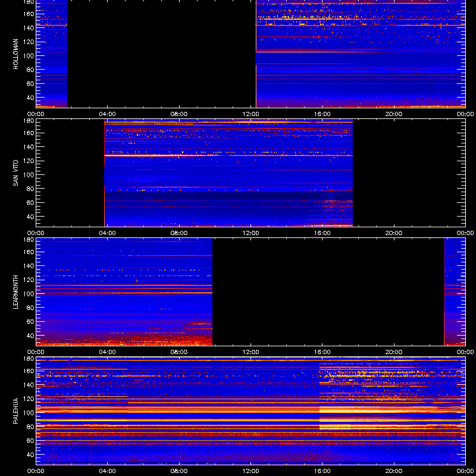Click San Vito axis 40 frequency label

30,217
